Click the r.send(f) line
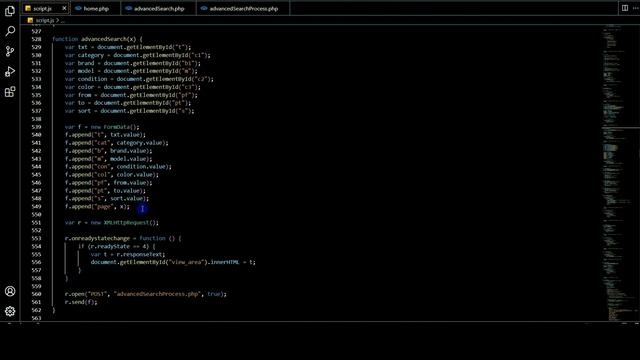The height and width of the screenshot is (360, 640). 81,302
